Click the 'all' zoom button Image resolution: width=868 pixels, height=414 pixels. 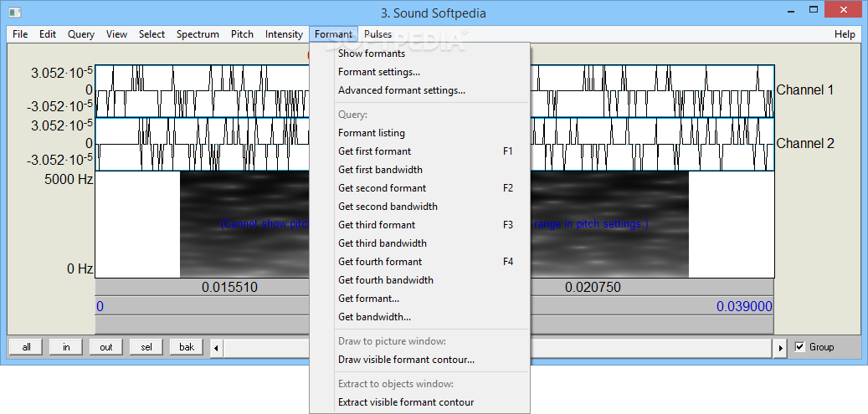(26, 347)
